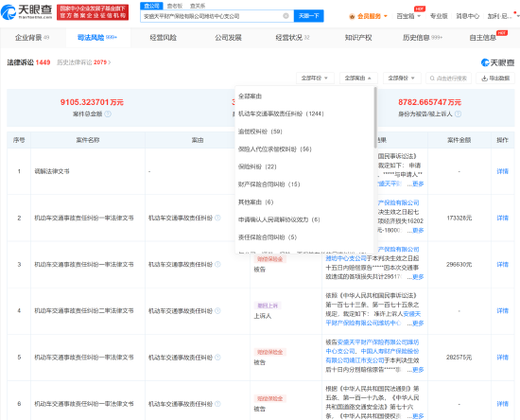This screenshot has height=420, width=520.
Task: Open 详情 for row 3 case
Action: [x=502, y=264]
